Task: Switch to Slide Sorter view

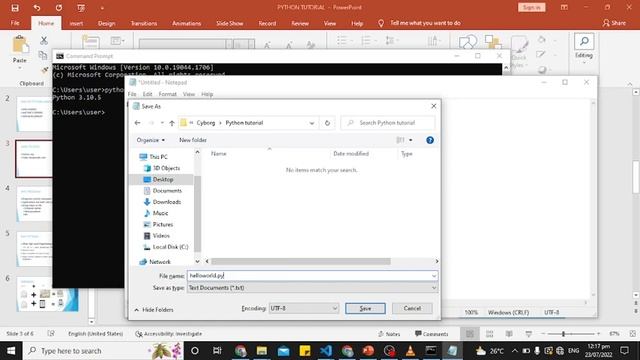Action: pos(489,334)
